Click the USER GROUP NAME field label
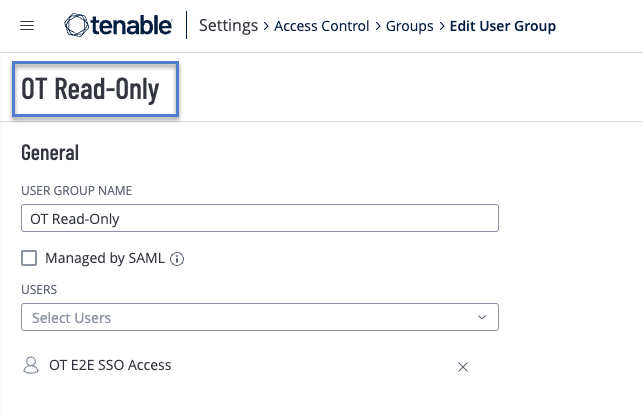This screenshot has width=643, height=417. [77, 190]
